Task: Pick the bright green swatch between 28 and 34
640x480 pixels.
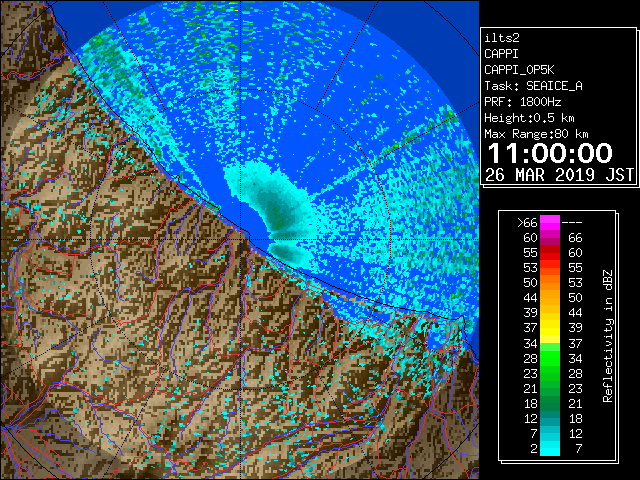Action: pyautogui.click(x=550, y=358)
